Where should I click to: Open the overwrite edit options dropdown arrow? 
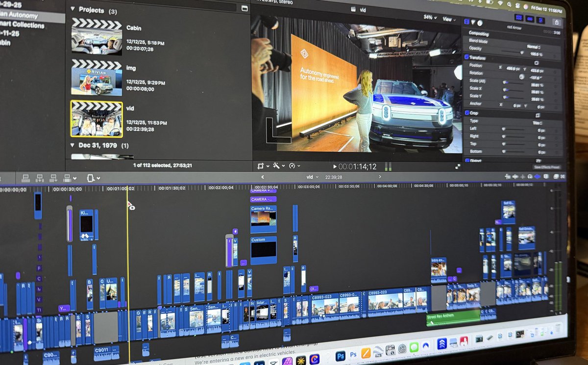pyautogui.click(x=74, y=178)
